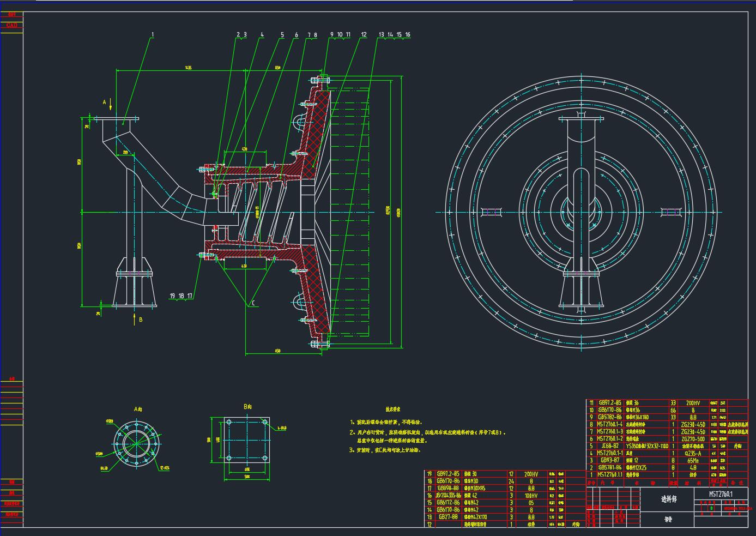Select the GB97.2-85 cell in row 11
This screenshot has height=536, width=756.
[609, 402]
